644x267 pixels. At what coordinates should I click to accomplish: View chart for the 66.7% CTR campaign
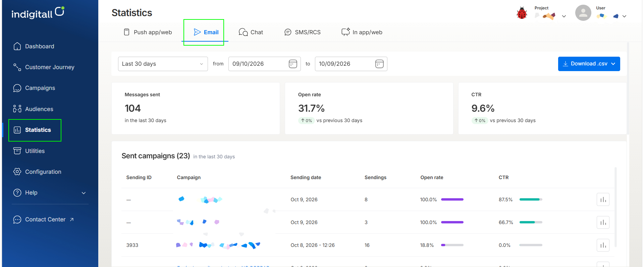point(603,222)
